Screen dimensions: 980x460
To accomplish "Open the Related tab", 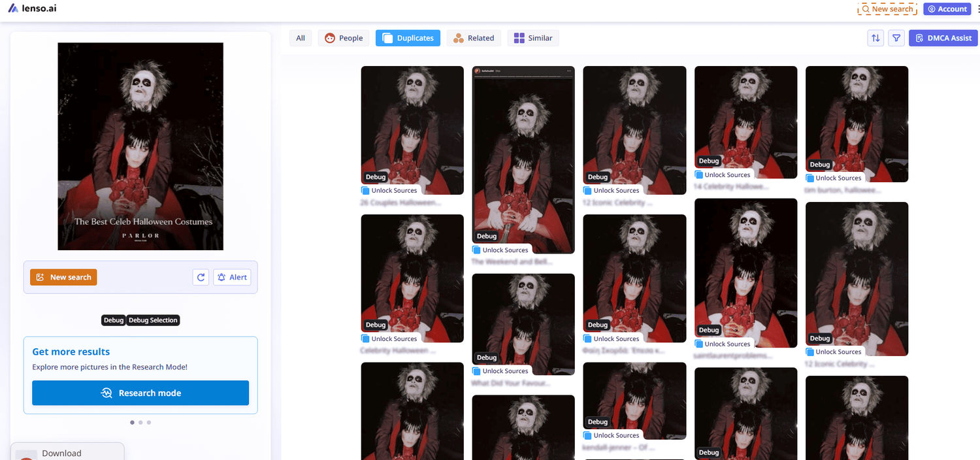I will pyautogui.click(x=474, y=38).
